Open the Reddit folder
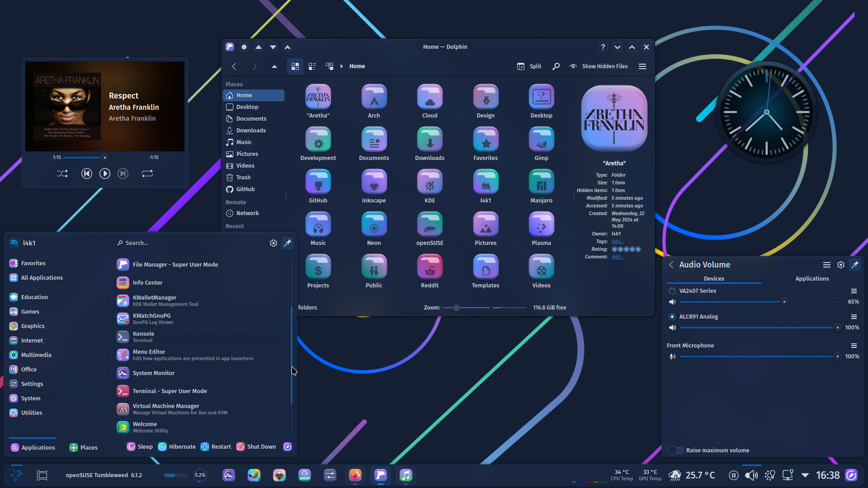 [429, 271]
